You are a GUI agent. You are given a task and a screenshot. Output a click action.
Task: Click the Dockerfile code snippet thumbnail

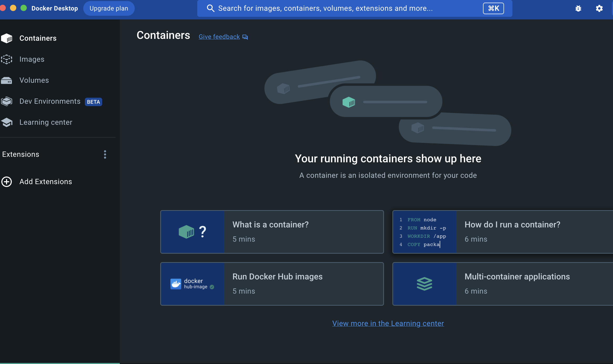pyautogui.click(x=425, y=232)
